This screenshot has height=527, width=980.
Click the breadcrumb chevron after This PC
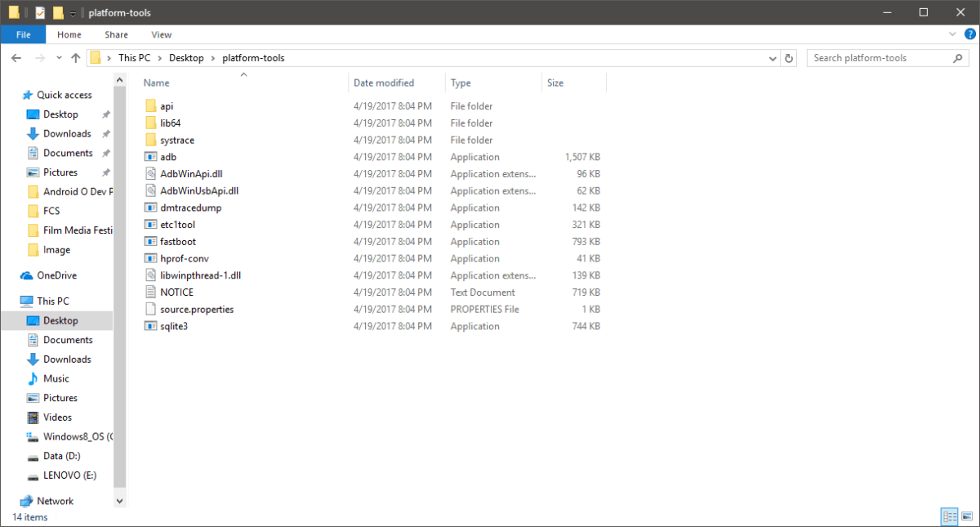pyautogui.click(x=162, y=58)
